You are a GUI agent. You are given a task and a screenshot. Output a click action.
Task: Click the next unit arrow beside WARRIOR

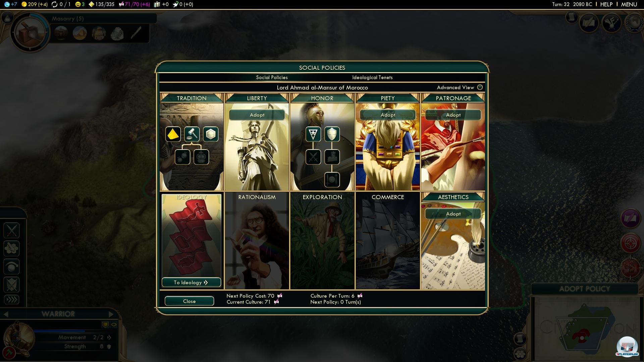pos(111,314)
